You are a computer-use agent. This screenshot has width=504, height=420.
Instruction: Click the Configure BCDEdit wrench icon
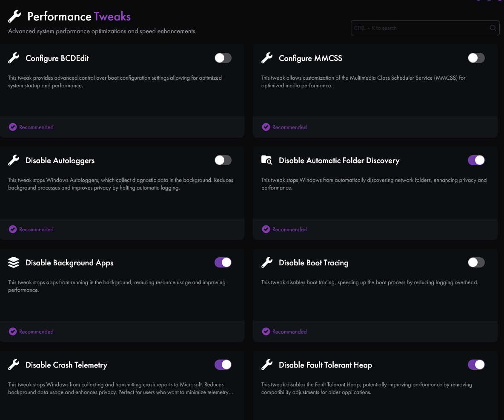14,58
